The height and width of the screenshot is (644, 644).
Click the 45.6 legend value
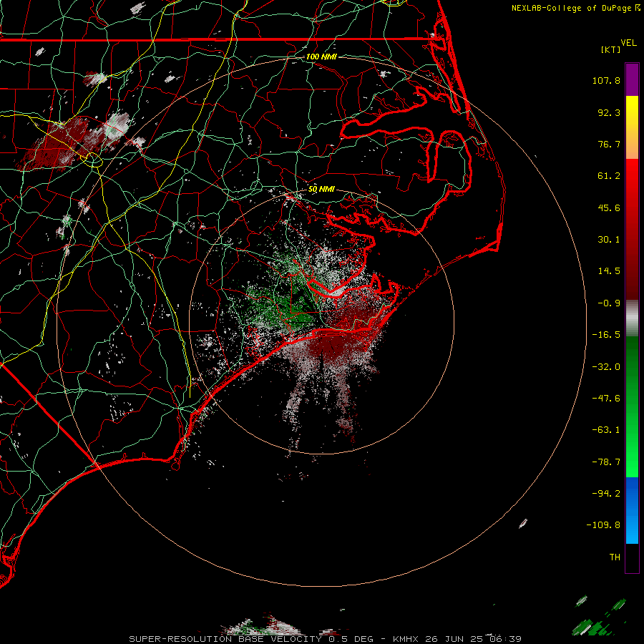coord(609,208)
